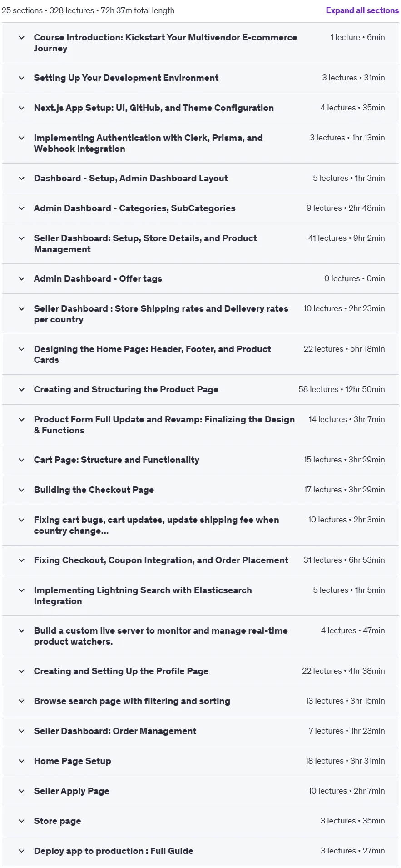401x868 pixels.
Task: Expand chevron for Setting Up Your Development Environment
Action: (21, 78)
